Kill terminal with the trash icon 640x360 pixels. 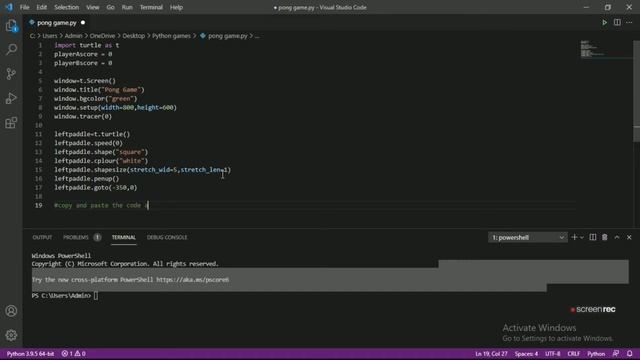[x=605, y=237]
